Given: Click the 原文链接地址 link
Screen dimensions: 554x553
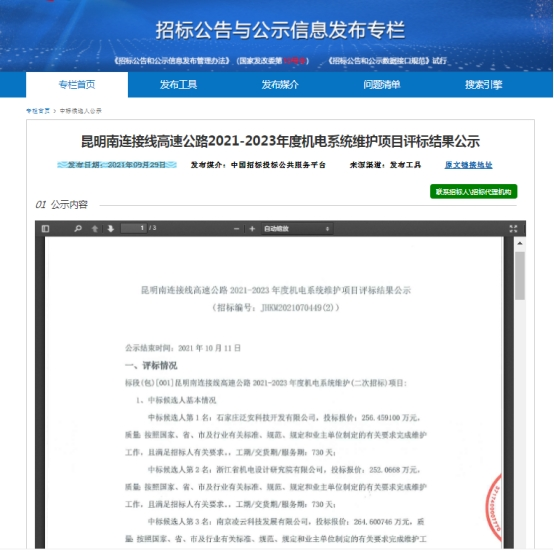Looking at the screenshot, I should (x=468, y=165).
